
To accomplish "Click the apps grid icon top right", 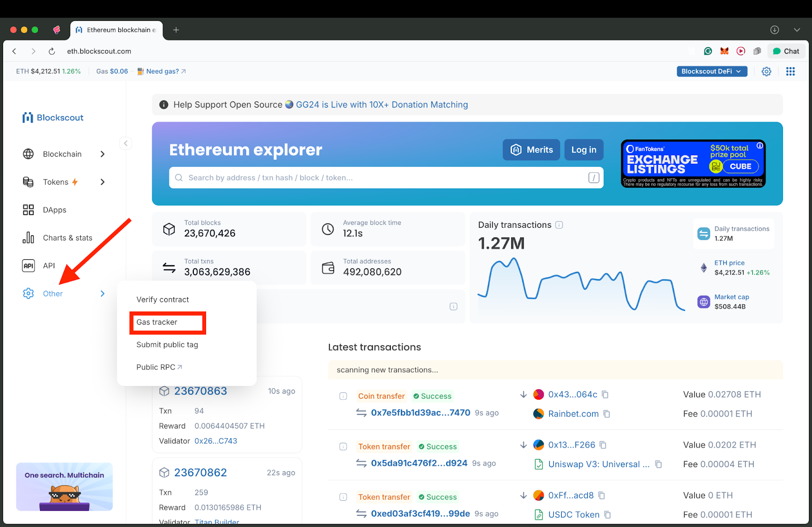I will coord(790,71).
